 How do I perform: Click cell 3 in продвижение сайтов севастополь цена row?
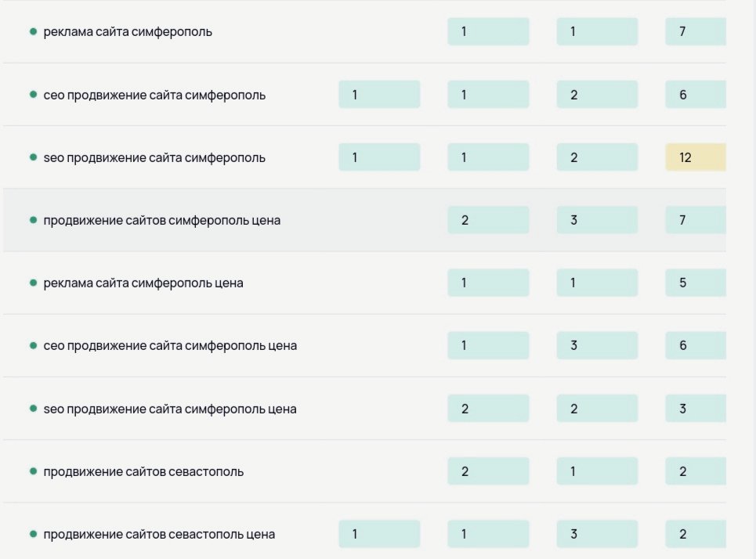pos(597,534)
